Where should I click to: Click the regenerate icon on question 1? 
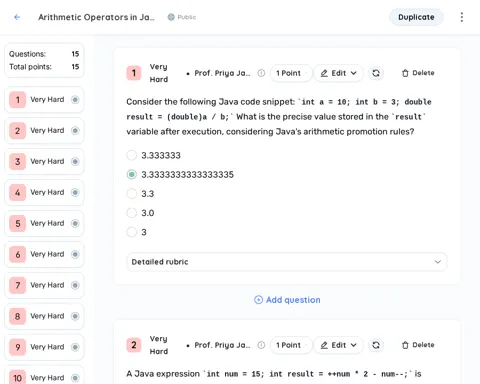tap(376, 73)
